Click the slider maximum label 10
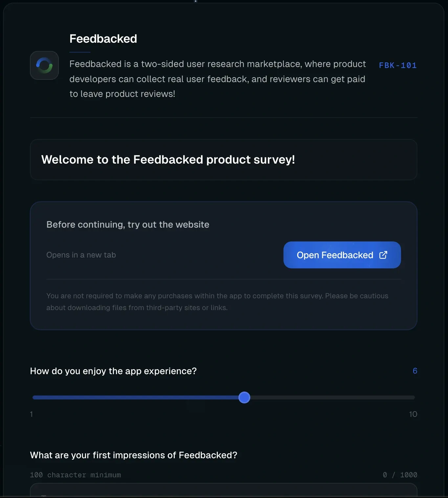 coord(413,414)
